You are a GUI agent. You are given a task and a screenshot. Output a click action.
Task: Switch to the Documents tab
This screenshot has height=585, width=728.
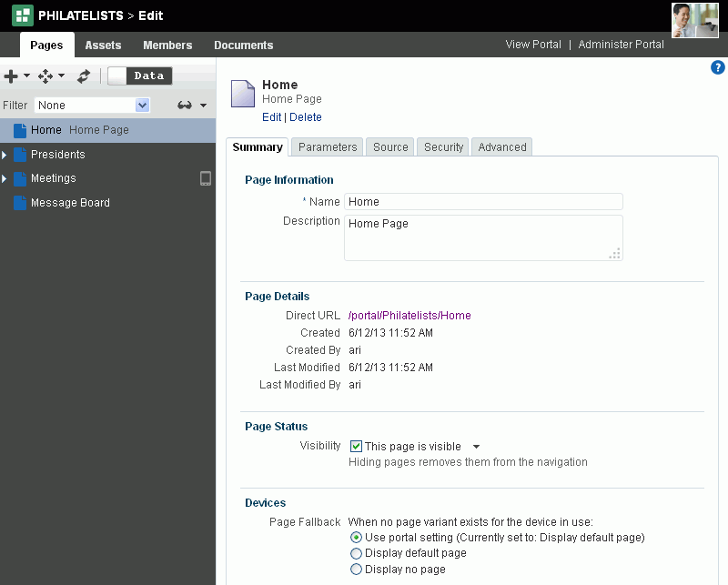(x=244, y=45)
